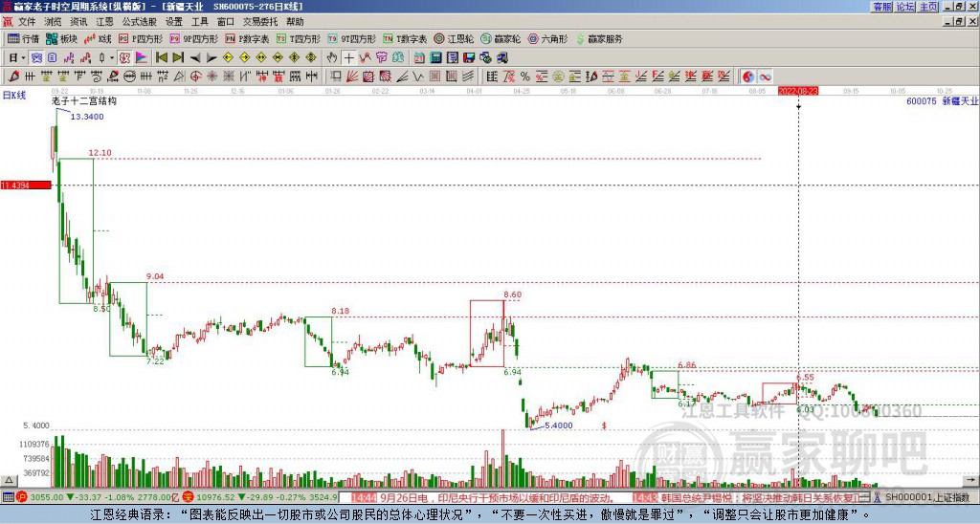980x524 pixels.
Task: Launch the 江恩轮 Gann wheel
Action: point(454,38)
